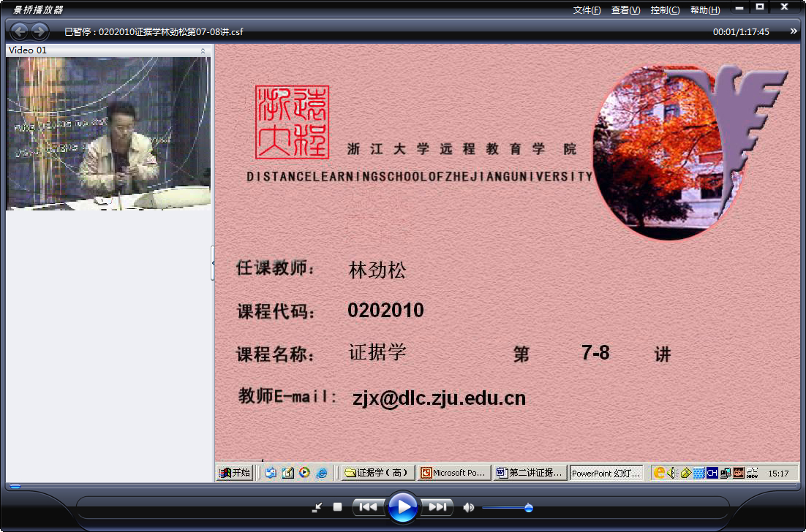This screenshot has width=806, height=532.
Task: Click the lecture number 7-8 on the slide
Action: click(595, 353)
